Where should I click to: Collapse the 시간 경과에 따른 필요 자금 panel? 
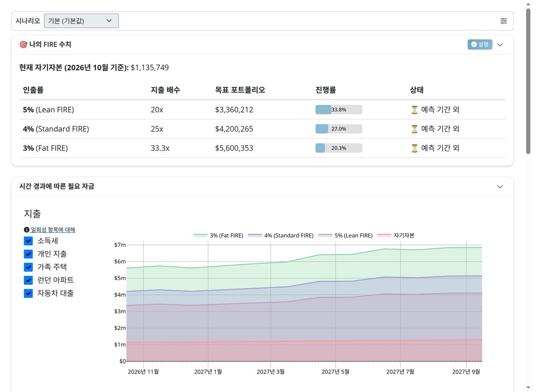pos(500,187)
